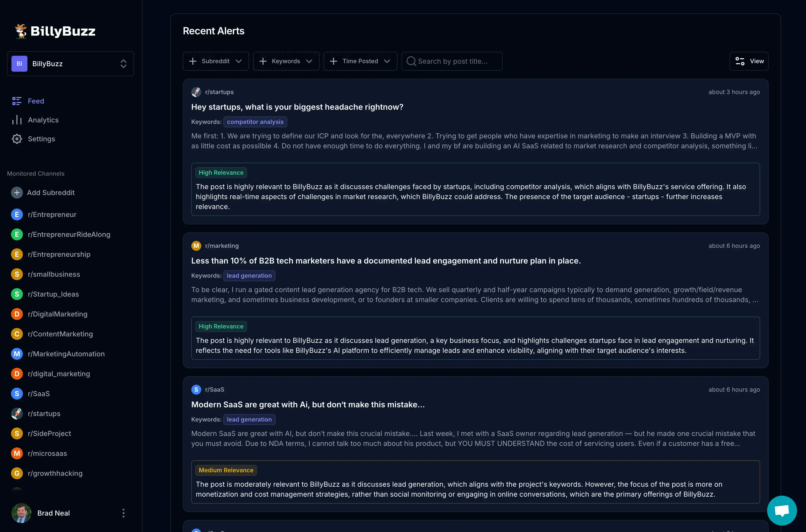
Task: Open the Feed section icon
Action: [x=17, y=101]
